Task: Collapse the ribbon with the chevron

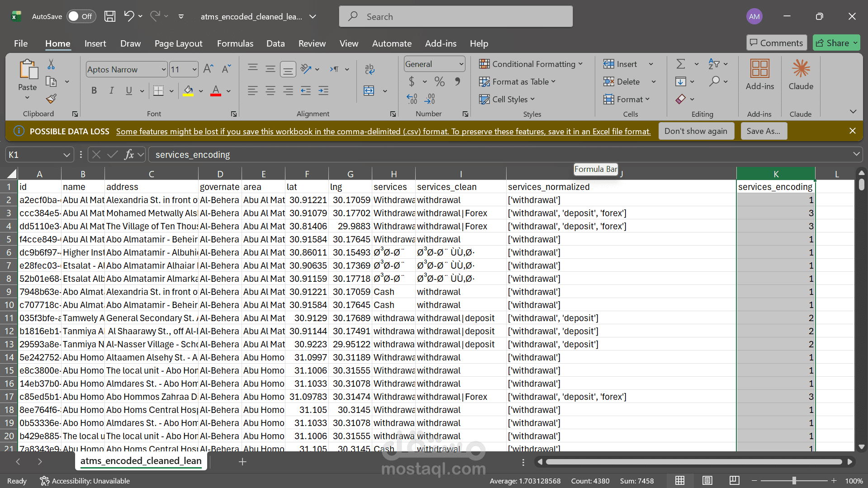Action: tap(853, 112)
